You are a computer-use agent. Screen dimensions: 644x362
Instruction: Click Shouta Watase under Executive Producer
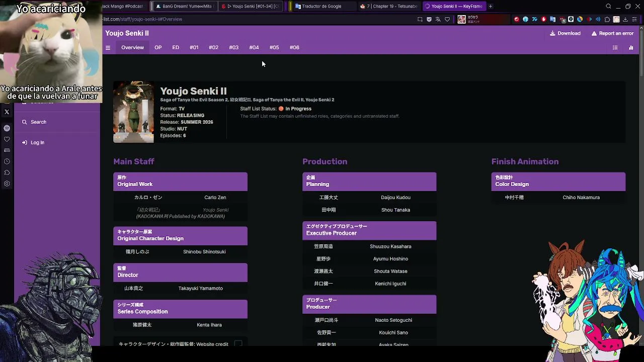(390, 271)
